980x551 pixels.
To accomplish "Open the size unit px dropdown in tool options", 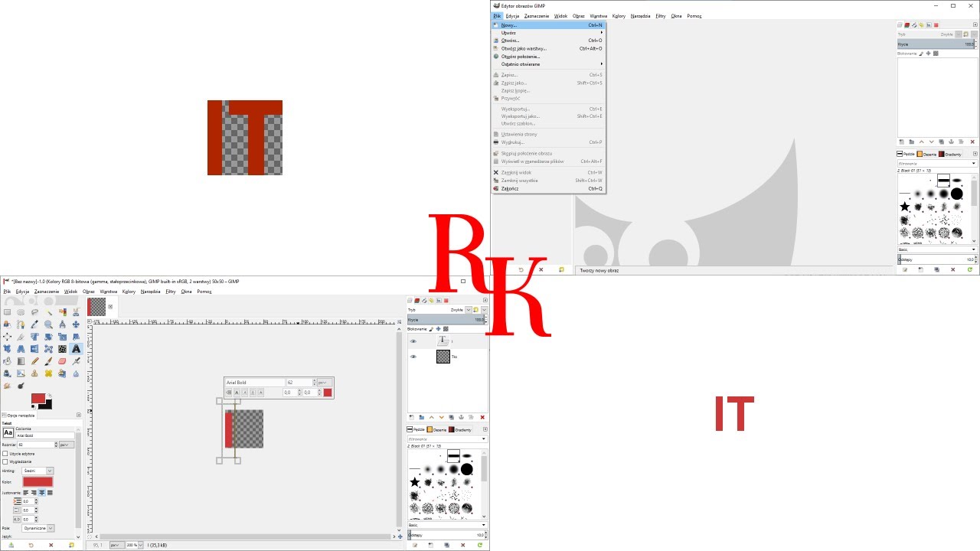I will click(67, 445).
